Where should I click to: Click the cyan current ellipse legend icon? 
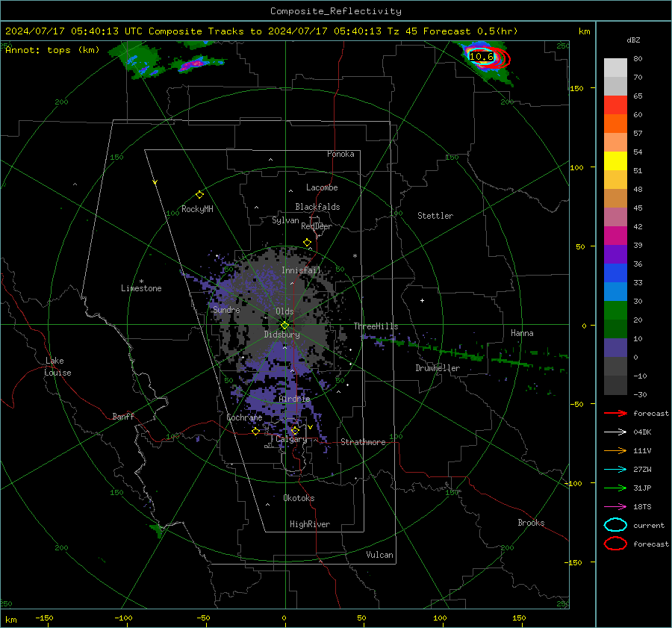tap(615, 525)
